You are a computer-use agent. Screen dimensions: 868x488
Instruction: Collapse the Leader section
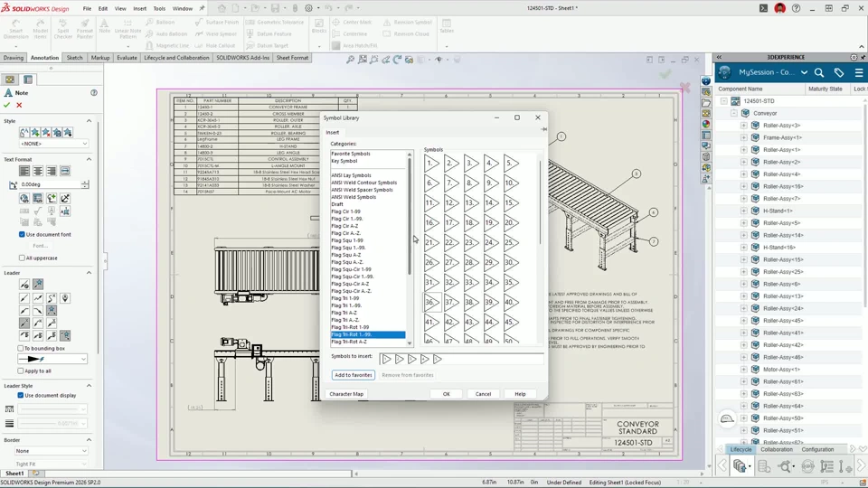coord(89,273)
